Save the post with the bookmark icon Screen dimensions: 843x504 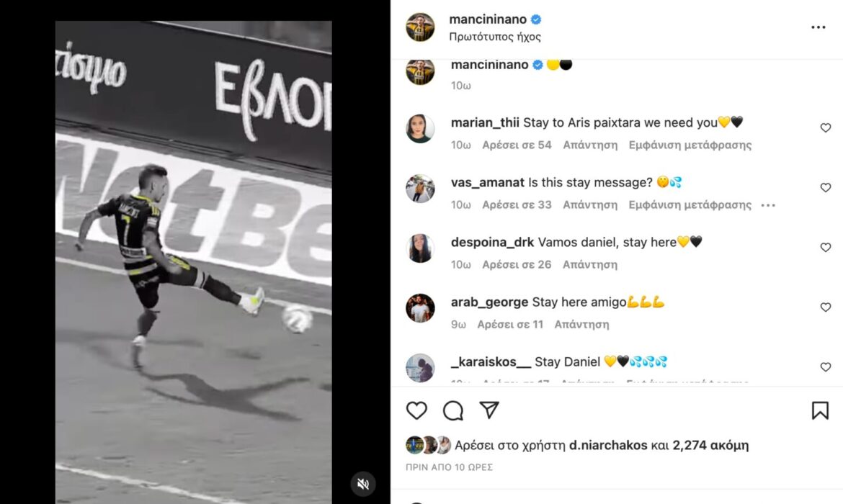(x=820, y=410)
